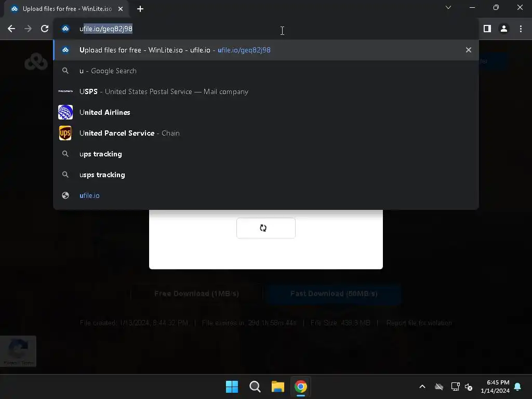Select the 'ups tracking' search suggestion
The height and width of the screenshot is (399, 532).
pos(266,154)
